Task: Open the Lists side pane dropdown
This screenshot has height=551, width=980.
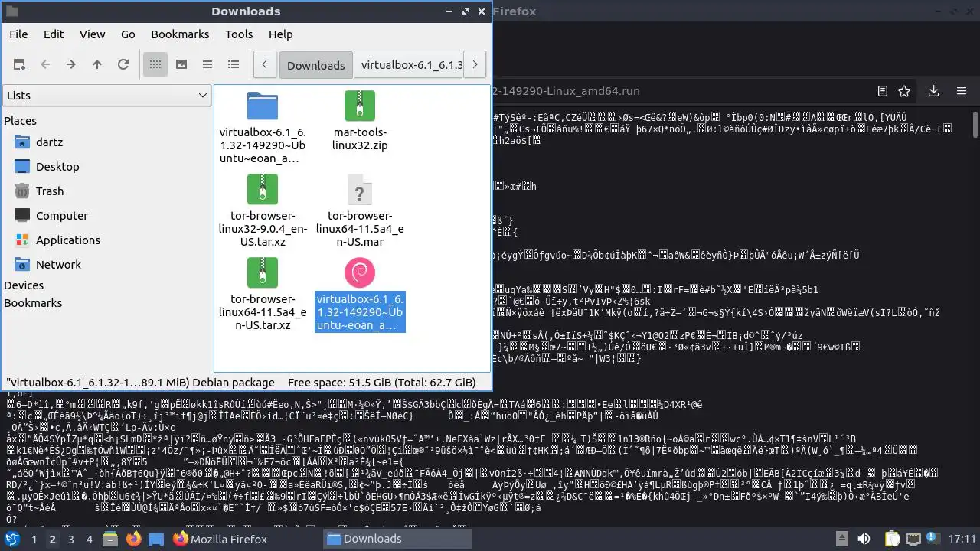Action: [107, 96]
